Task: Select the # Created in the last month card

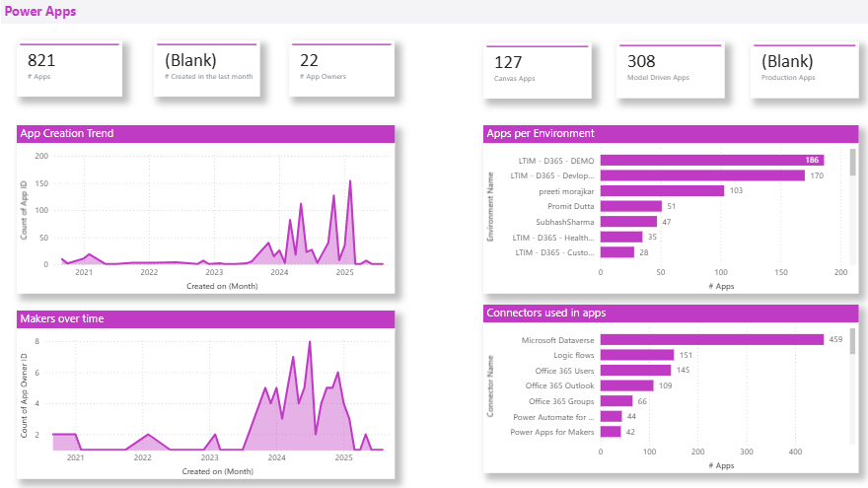Action: tap(207, 69)
